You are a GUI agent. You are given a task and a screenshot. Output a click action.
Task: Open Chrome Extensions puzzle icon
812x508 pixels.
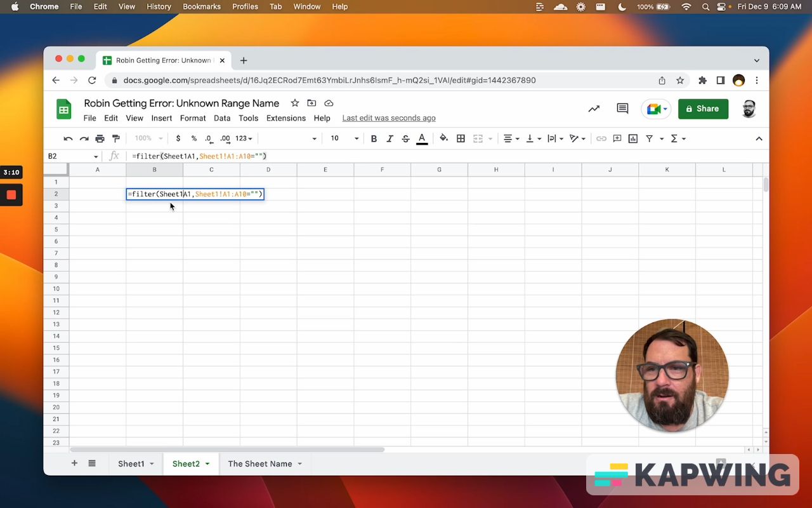coord(702,81)
